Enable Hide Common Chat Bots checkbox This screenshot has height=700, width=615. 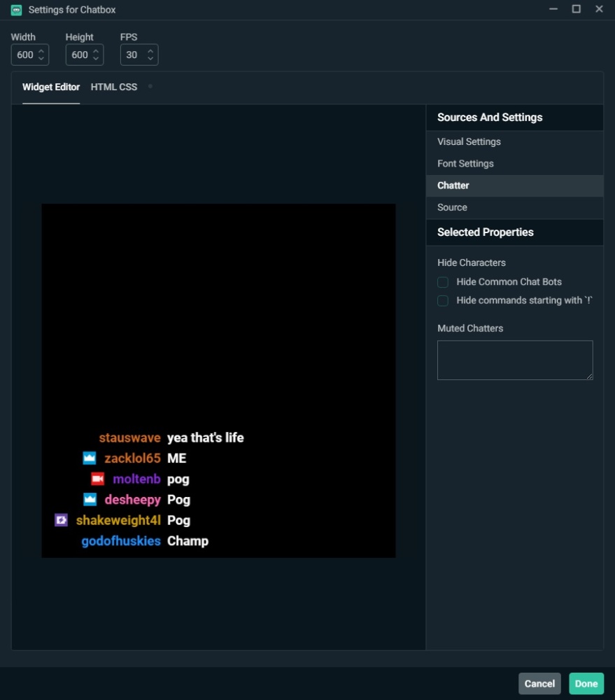pyautogui.click(x=443, y=282)
